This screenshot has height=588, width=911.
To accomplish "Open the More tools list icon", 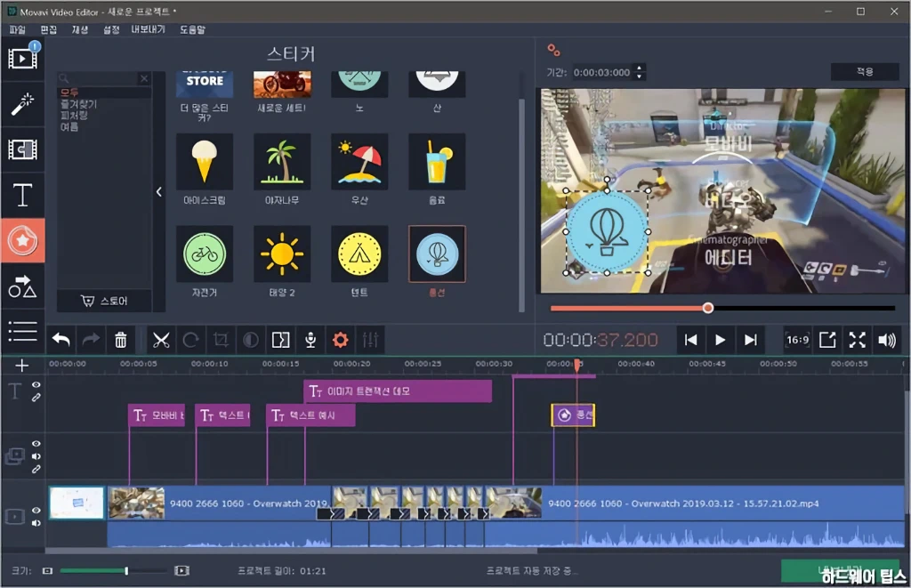I will tap(22, 331).
